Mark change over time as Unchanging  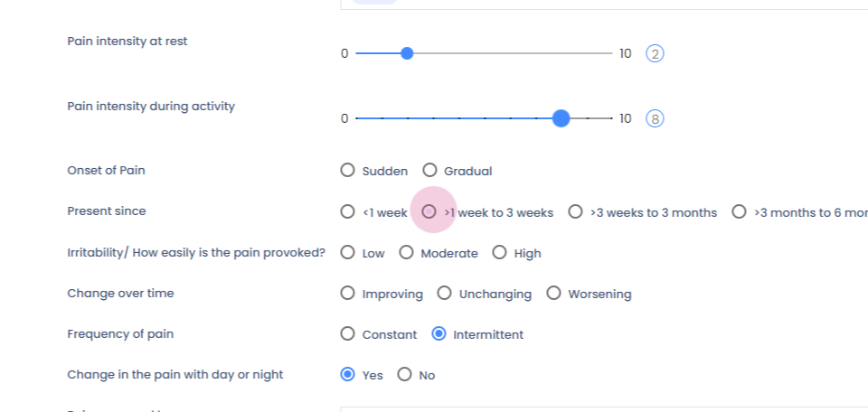[444, 293]
